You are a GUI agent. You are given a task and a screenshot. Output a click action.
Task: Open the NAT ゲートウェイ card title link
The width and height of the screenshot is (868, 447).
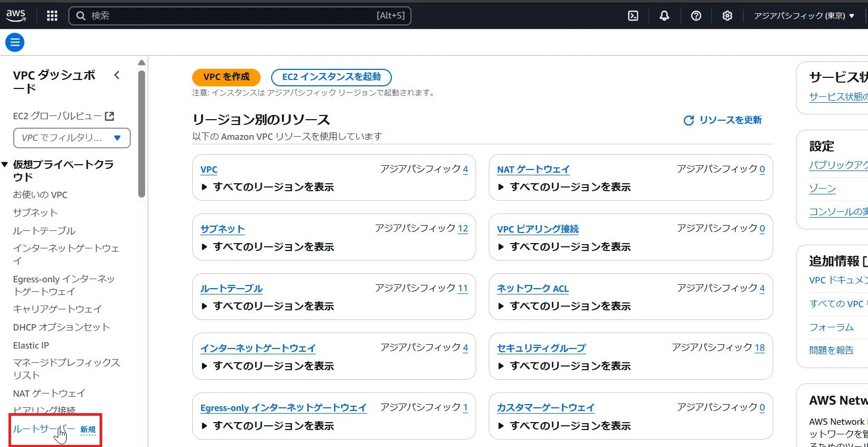[533, 169]
